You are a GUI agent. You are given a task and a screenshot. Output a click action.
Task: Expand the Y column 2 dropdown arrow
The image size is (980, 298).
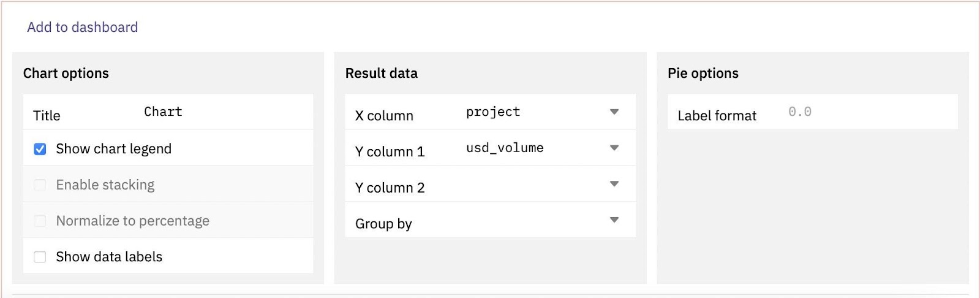click(x=614, y=184)
